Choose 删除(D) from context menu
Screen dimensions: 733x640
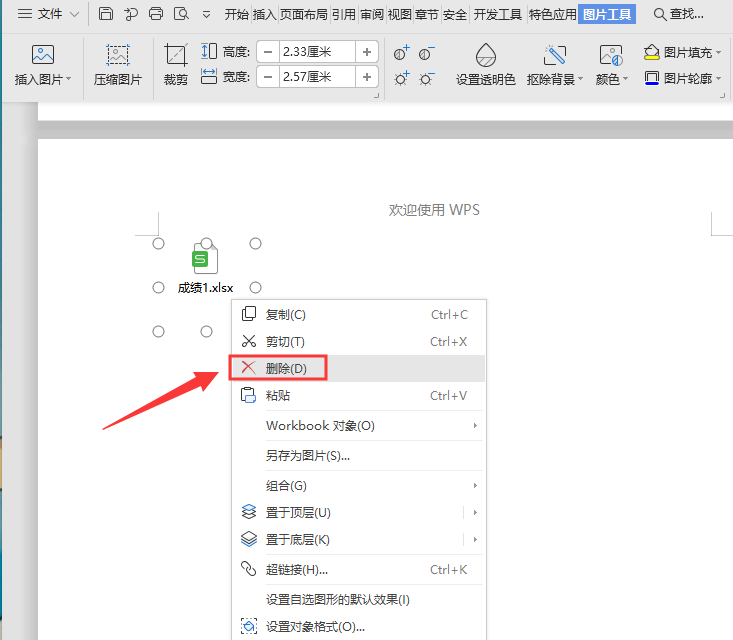pyautogui.click(x=358, y=368)
